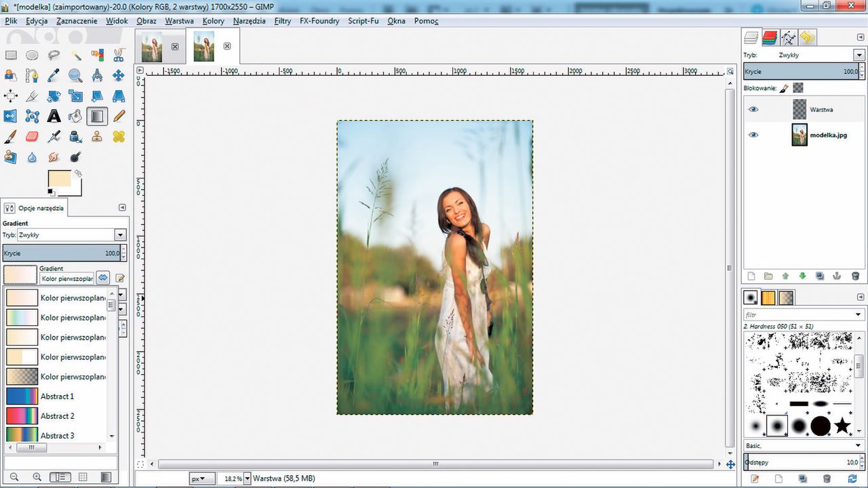
Task: Select the Flip tool
Action: coord(11,117)
